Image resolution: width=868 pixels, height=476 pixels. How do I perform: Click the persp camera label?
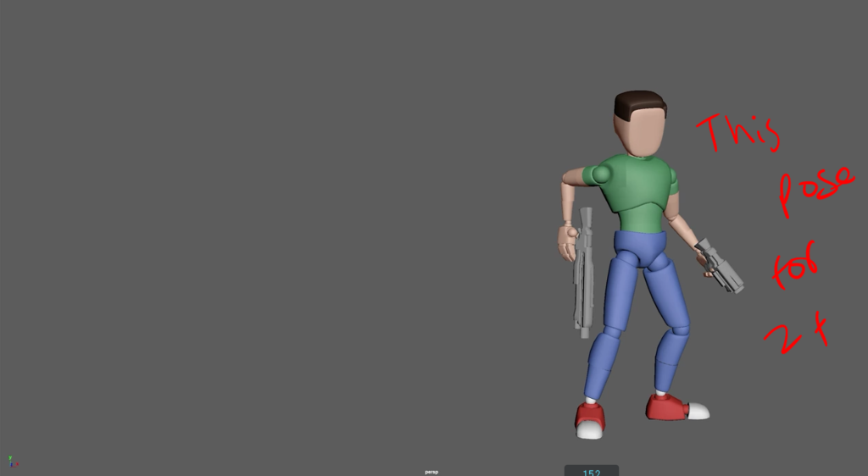(431, 472)
